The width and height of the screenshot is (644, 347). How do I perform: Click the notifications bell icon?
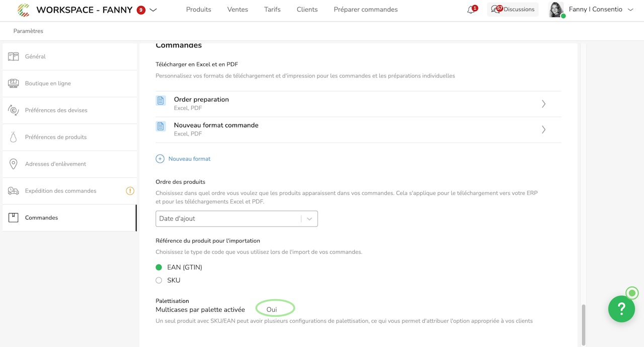tap(471, 10)
